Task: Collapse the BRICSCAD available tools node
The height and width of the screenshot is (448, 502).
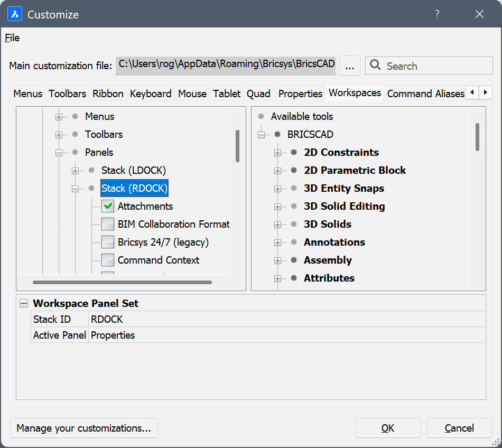Action: point(261,135)
